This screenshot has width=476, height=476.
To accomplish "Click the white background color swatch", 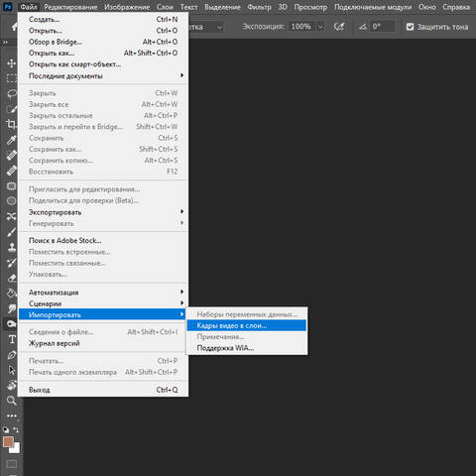I will tap(16, 449).
